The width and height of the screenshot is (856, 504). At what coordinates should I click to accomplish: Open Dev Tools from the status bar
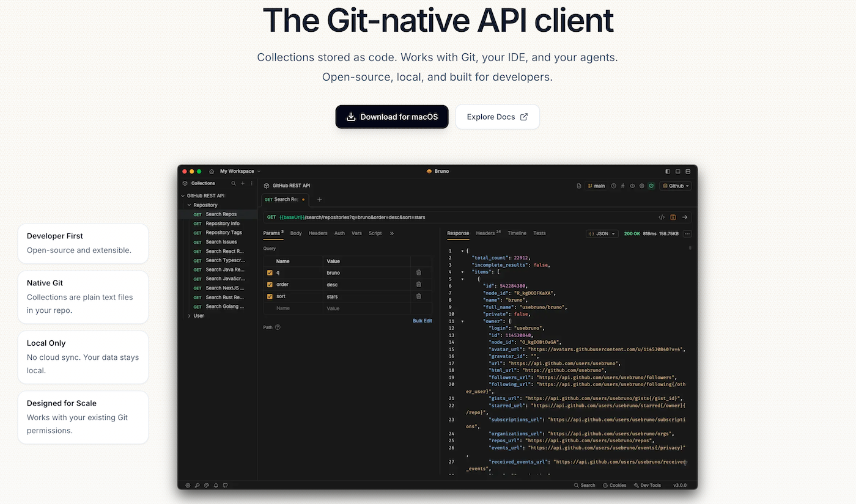pos(648,484)
